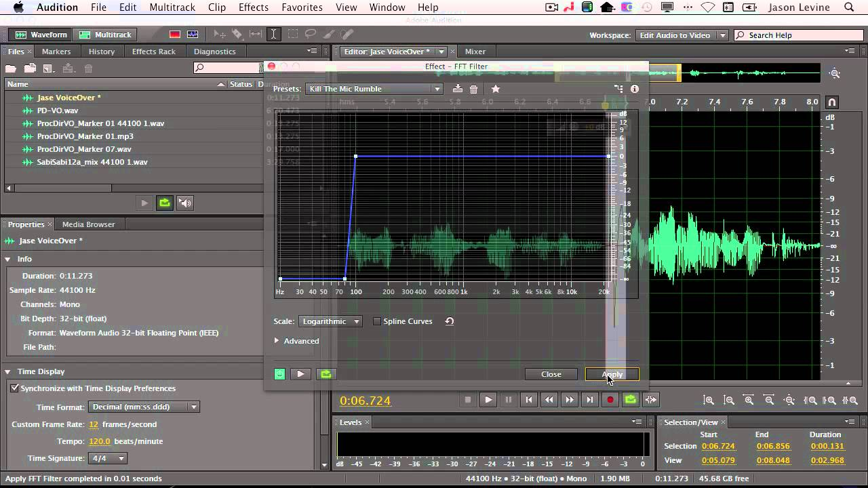Click the Zoom In Amplitude icon
This screenshot has height=488, width=868.
[x=710, y=400]
